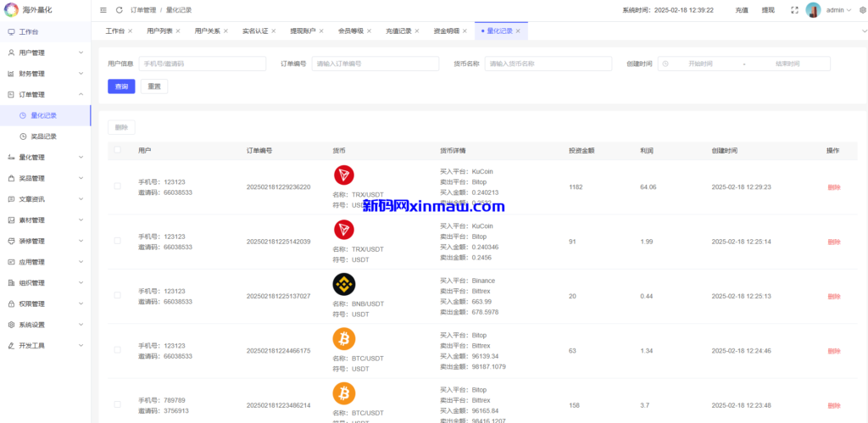Switch to the 用户列表 tab
This screenshot has height=423, width=868.
point(159,31)
